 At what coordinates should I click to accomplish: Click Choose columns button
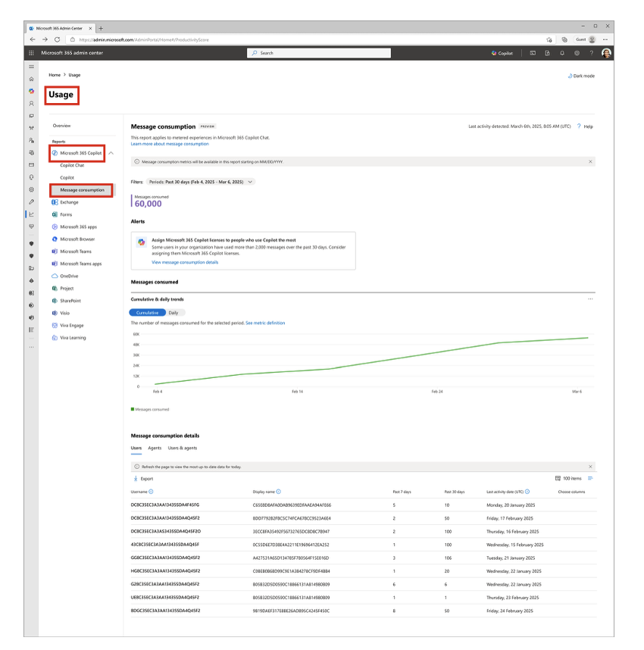tap(571, 492)
